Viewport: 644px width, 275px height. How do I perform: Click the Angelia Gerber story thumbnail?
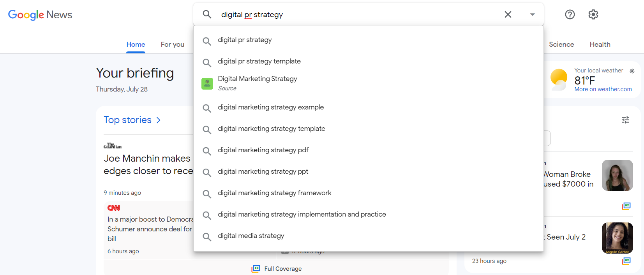[x=617, y=238]
